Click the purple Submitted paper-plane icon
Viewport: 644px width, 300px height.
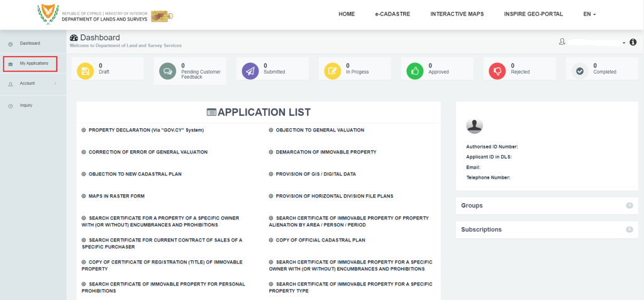pos(250,71)
